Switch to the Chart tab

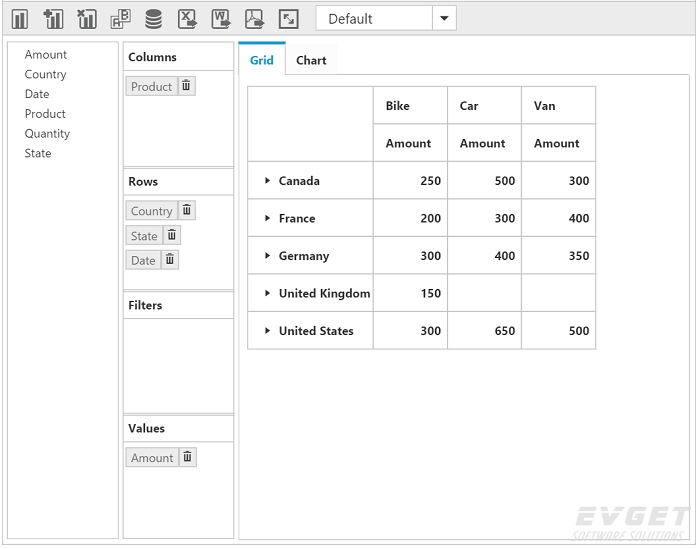pyautogui.click(x=311, y=60)
